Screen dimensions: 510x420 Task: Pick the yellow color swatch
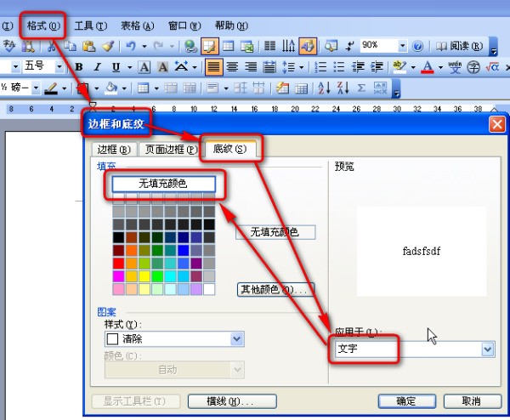point(144,276)
